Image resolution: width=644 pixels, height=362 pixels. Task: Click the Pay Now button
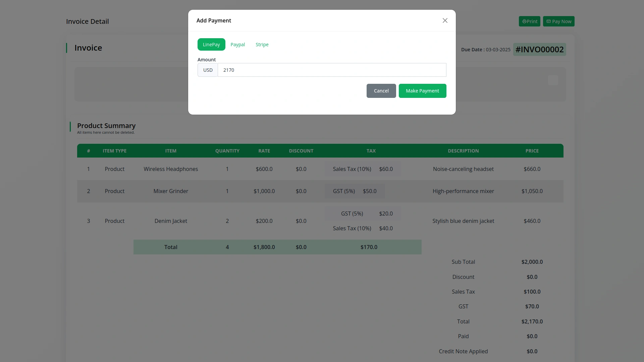pos(558,21)
